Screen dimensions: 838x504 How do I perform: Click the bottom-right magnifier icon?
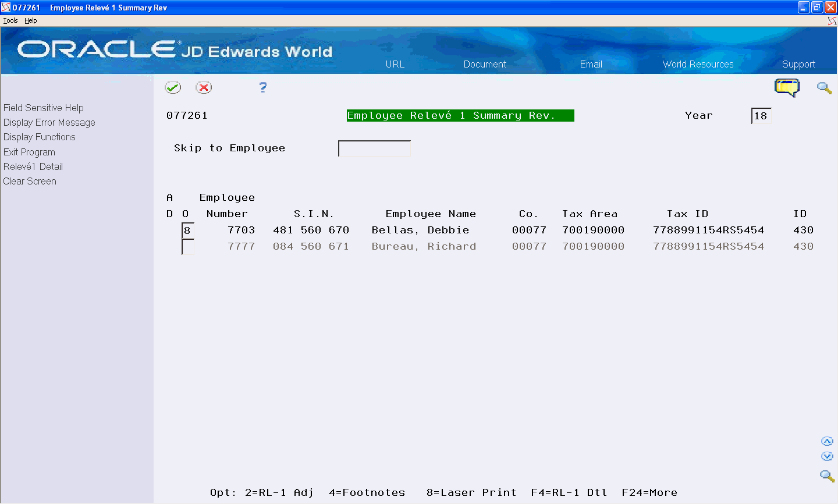click(828, 476)
